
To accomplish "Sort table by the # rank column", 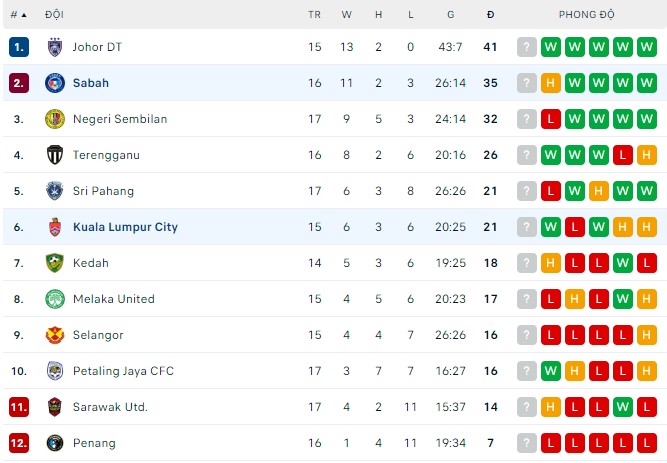I will coord(18,15).
